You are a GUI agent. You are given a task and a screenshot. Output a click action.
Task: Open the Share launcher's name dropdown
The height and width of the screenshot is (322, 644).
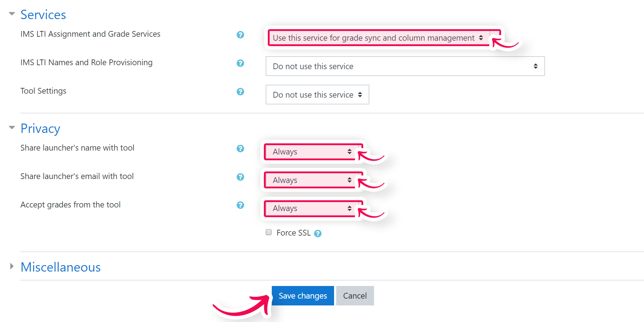coord(312,152)
